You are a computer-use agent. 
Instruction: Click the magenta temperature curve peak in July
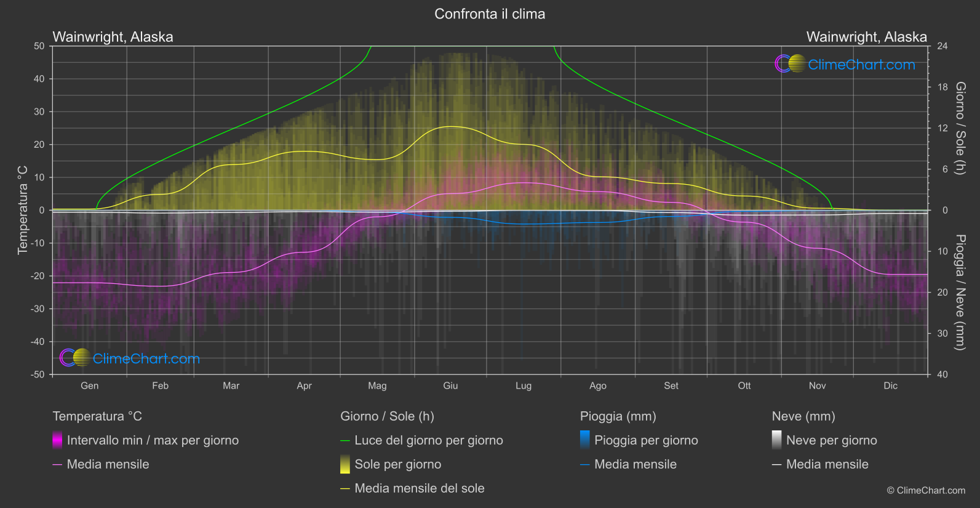(x=524, y=183)
